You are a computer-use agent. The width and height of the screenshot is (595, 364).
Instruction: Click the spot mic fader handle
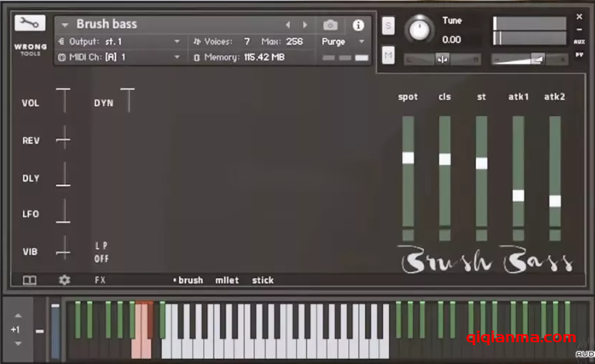(408, 157)
